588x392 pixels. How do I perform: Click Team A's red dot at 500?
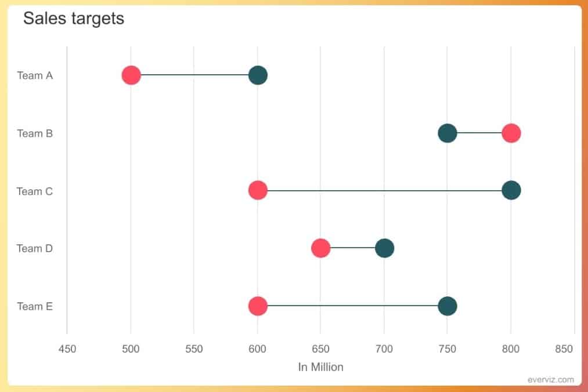pos(131,75)
